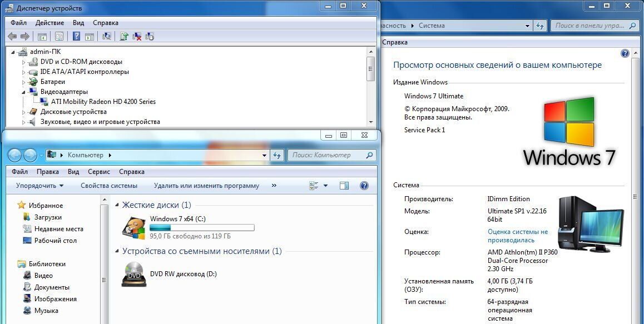The image size is (644, 324).
Task: Open the Сервис menu in Explorer
Action: point(99,172)
